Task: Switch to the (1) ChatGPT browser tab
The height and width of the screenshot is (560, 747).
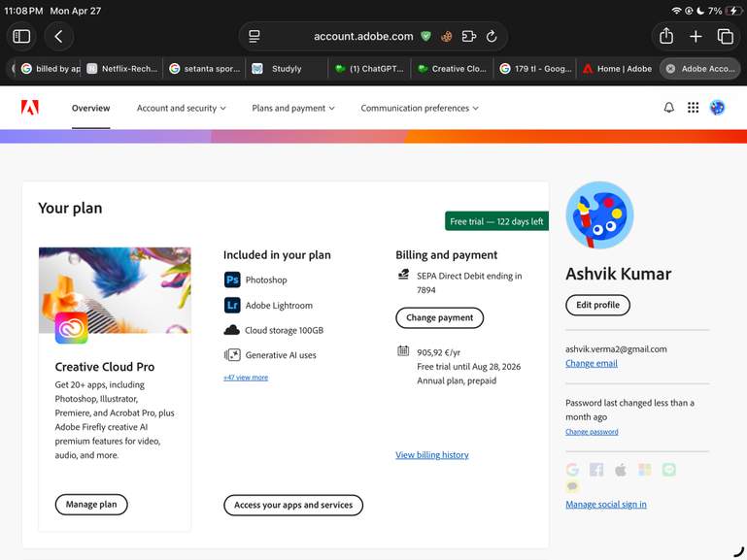Action: [370, 69]
